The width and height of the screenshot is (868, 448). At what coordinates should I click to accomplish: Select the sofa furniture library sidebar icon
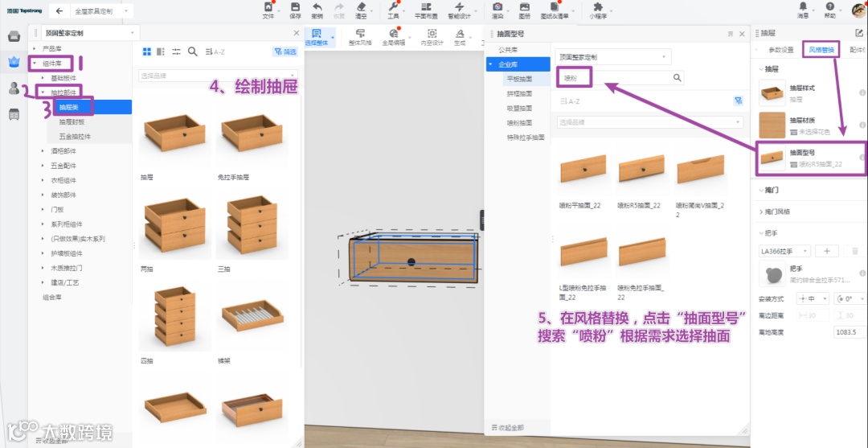(14, 36)
